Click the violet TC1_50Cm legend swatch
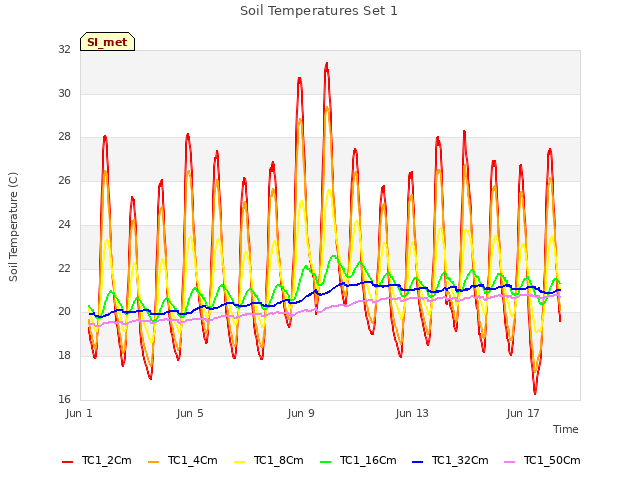This screenshot has height=480, width=640. click(510, 462)
